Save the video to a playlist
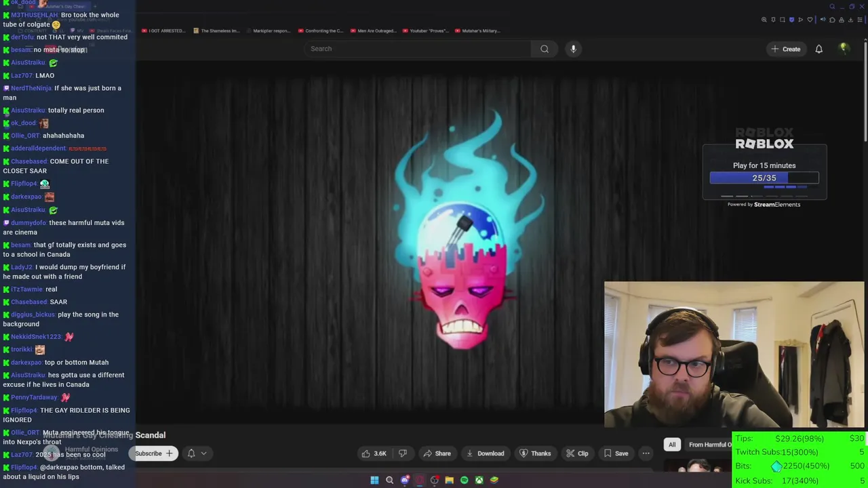The height and width of the screenshot is (488, 868). tap(616, 453)
